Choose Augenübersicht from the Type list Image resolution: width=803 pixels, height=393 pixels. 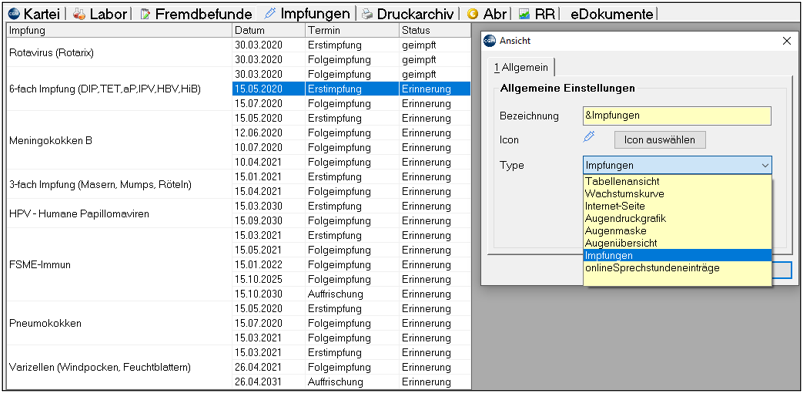tap(677, 243)
